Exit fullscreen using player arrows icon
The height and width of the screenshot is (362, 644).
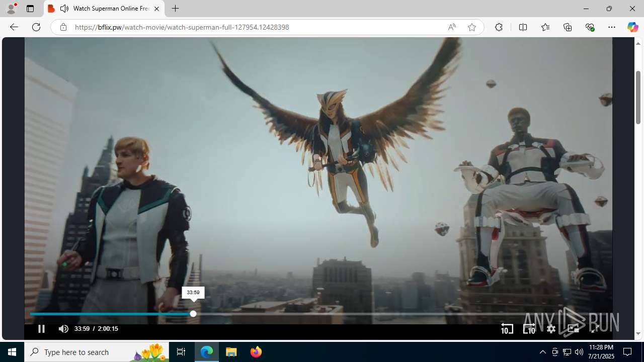point(595,329)
